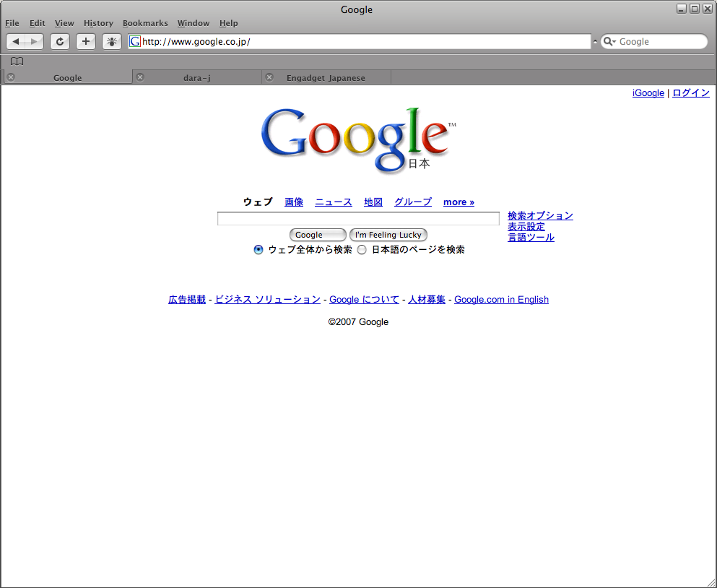Reload the current page
This screenshot has height=588, width=717.
pos(60,42)
